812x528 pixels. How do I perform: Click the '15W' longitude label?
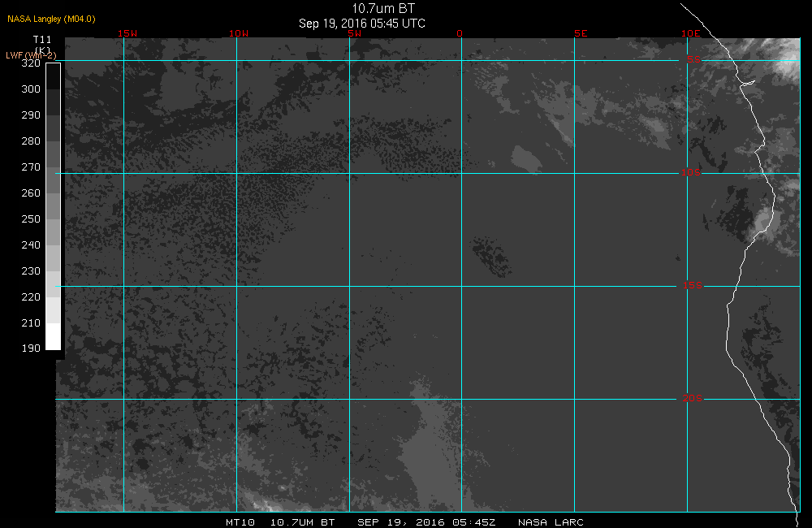coord(127,33)
